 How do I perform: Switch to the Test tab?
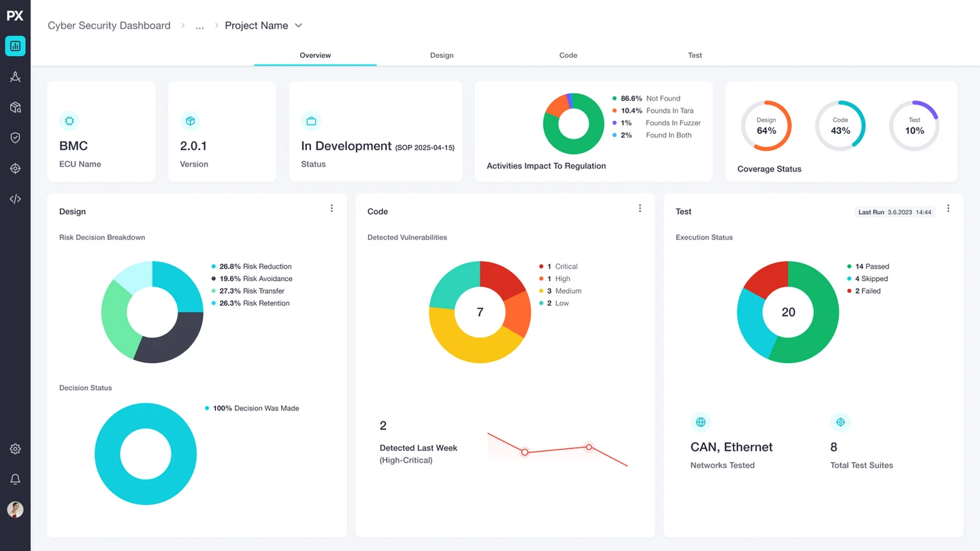click(695, 55)
